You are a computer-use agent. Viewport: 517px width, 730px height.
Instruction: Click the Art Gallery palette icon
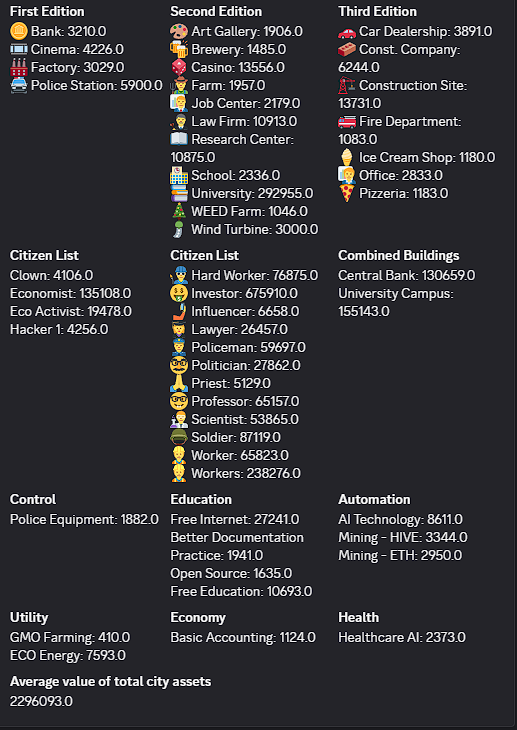click(179, 32)
